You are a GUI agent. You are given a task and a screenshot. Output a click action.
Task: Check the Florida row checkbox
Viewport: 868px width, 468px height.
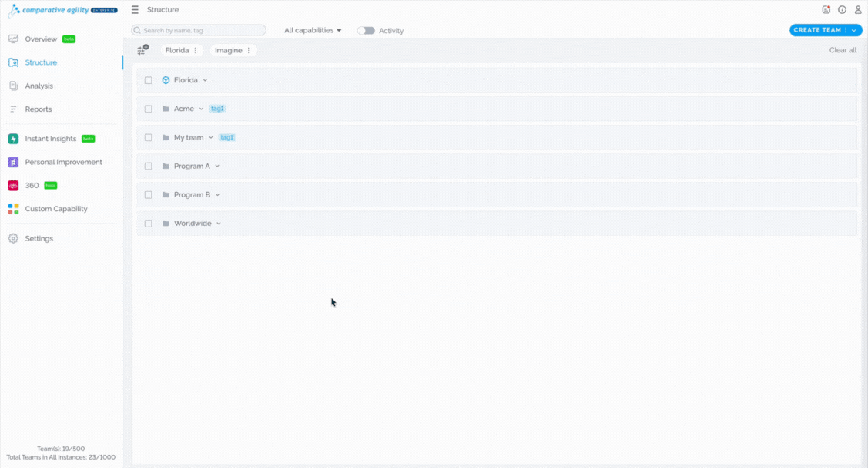(x=149, y=80)
